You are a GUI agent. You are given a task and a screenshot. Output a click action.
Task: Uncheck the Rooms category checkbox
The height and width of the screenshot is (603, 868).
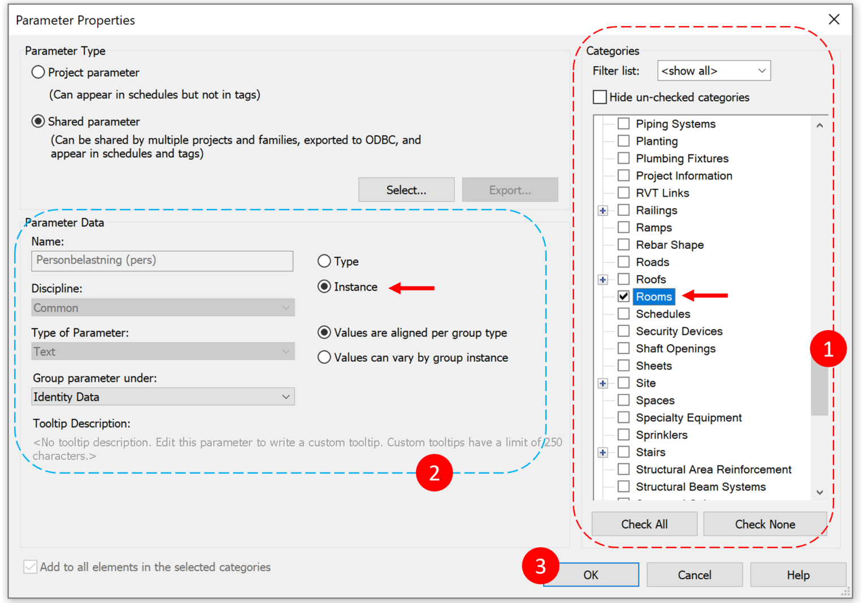tap(623, 296)
